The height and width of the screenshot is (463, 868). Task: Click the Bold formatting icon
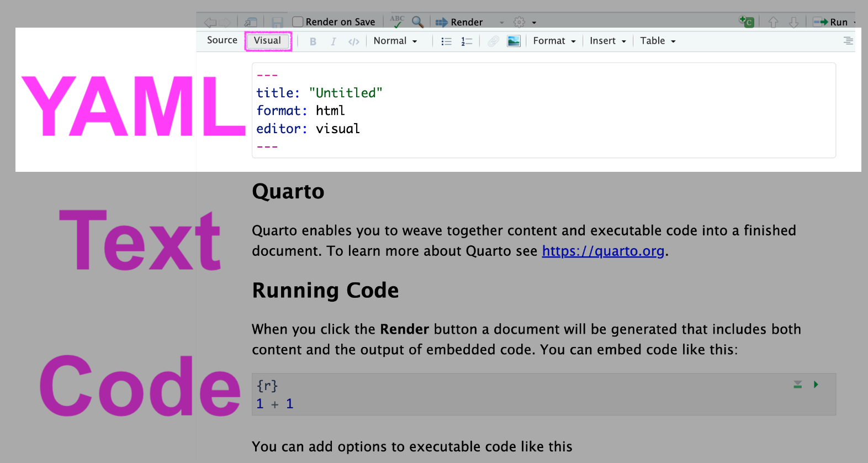point(313,41)
